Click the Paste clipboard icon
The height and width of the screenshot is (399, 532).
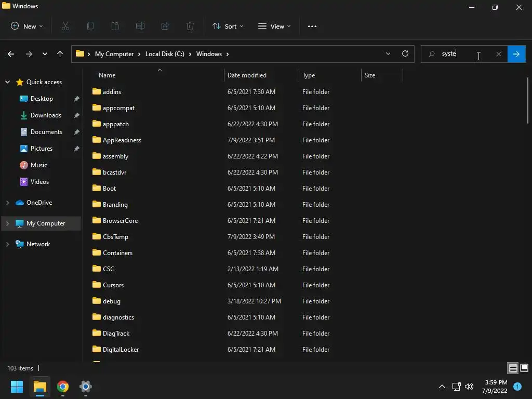(x=115, y=26)
